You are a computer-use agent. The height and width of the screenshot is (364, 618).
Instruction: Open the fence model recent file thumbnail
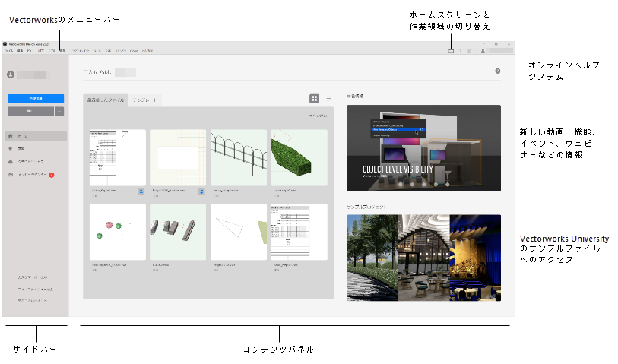[x=239, y=157]
